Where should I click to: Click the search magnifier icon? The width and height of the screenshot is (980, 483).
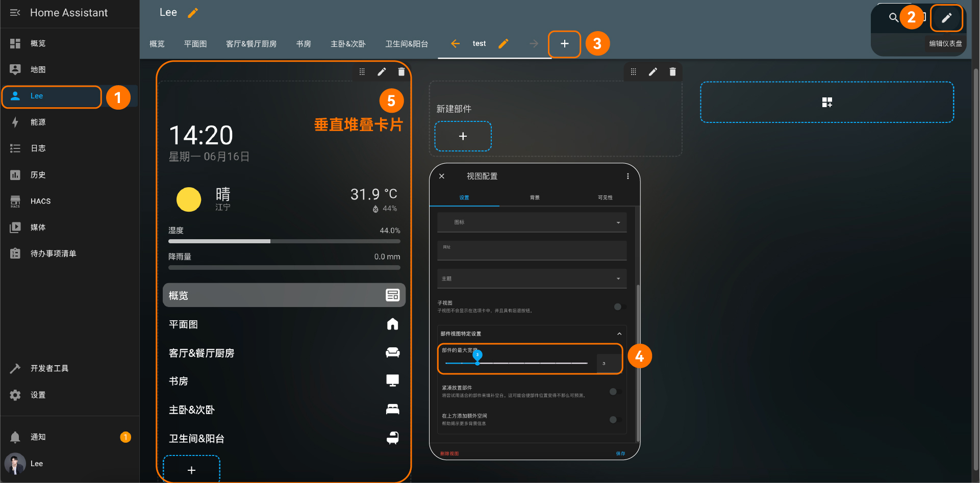click(893, 18)
